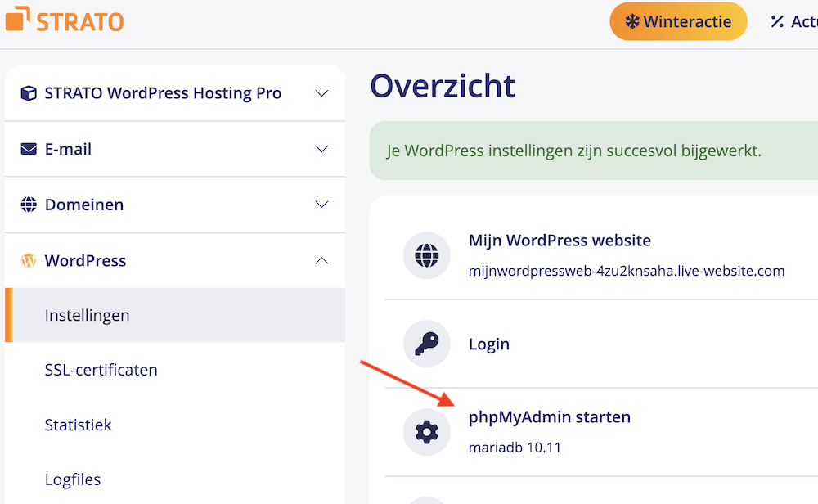Expand the STRATO WordPress Hosting Pro section
Image resolution: width=818 pixels, height=504 pixels.
tap(321, 92)
